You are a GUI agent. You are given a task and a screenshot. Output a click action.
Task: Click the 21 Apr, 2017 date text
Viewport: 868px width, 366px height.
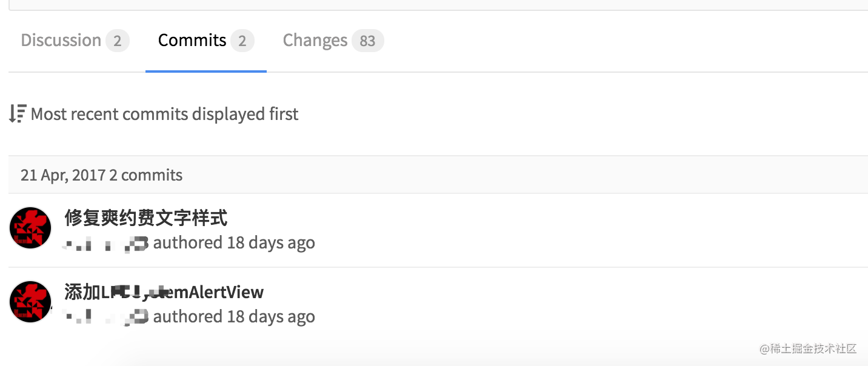pyautogui.click(x=63, y=175)
